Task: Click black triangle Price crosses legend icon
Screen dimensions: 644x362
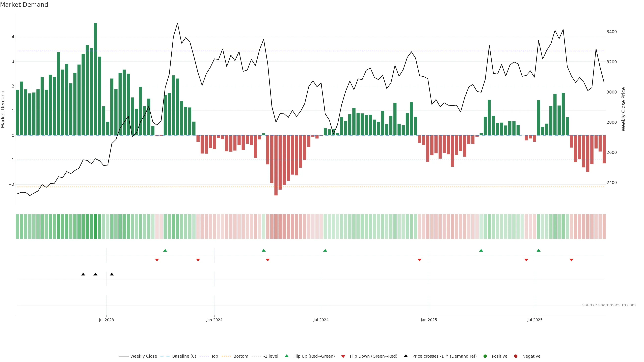Action: (406, 356)
